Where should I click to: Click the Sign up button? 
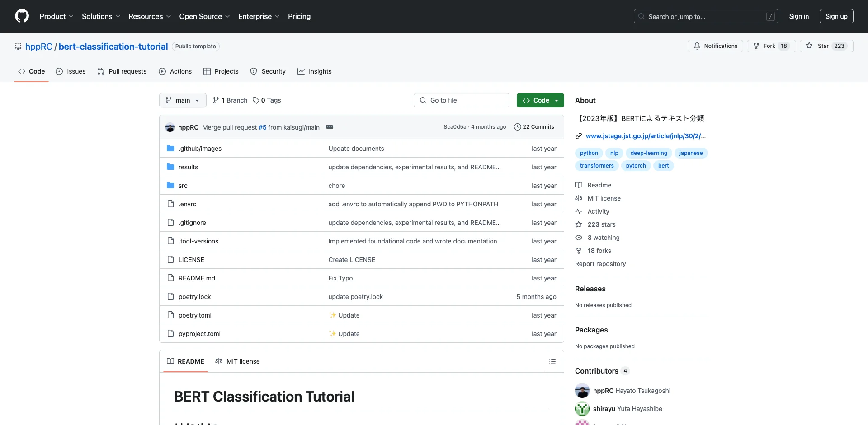pyautogui.click(x=836, y=16)
